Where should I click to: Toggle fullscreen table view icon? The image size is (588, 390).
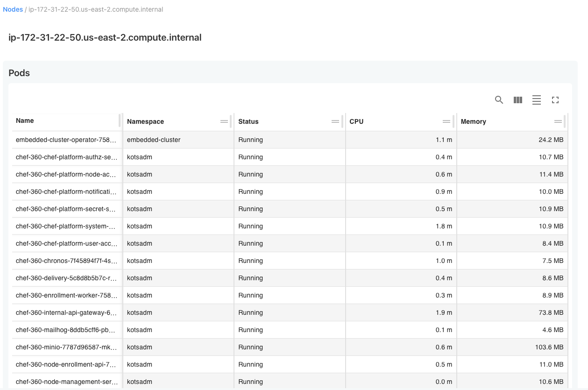coord(555,100)
